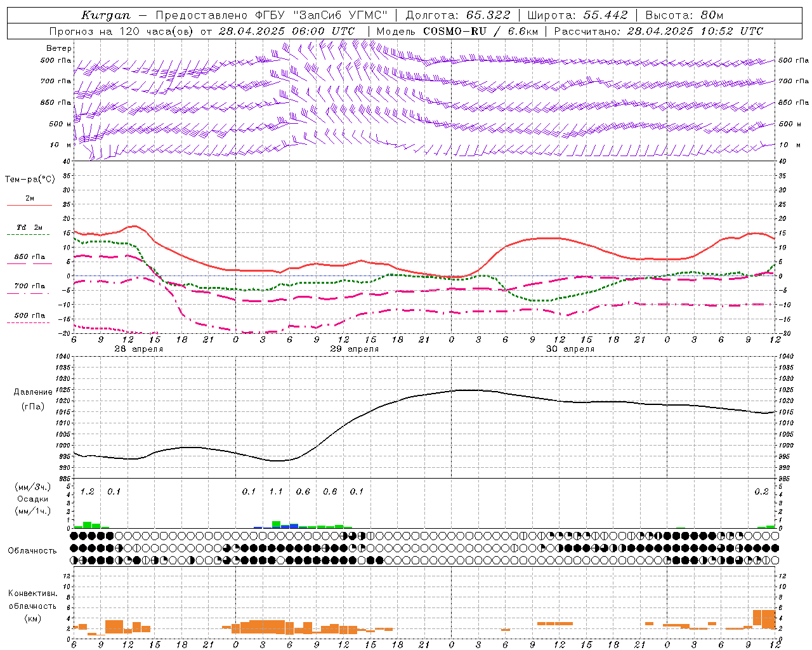Click the Ветер panel label
The image size is (812, 650).
pos(59,48)
